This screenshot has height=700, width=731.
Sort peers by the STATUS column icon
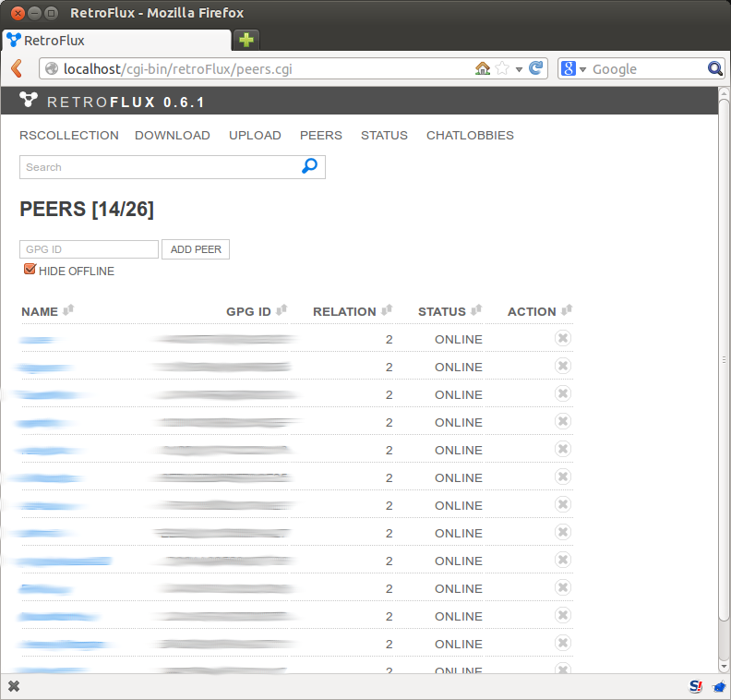[x=476, y=309]
